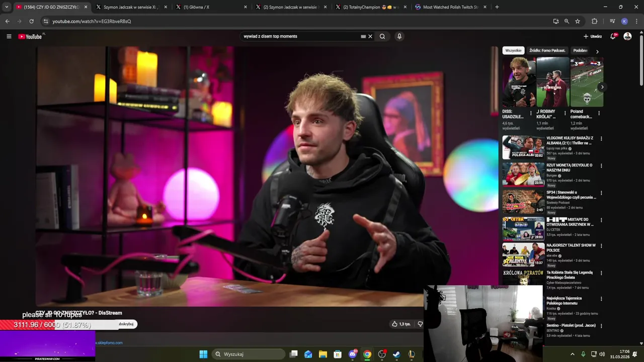Open the 'DISS: USADZIŁE...' short
This screenshot has height=362, width=644.
[x=519, y=82]
